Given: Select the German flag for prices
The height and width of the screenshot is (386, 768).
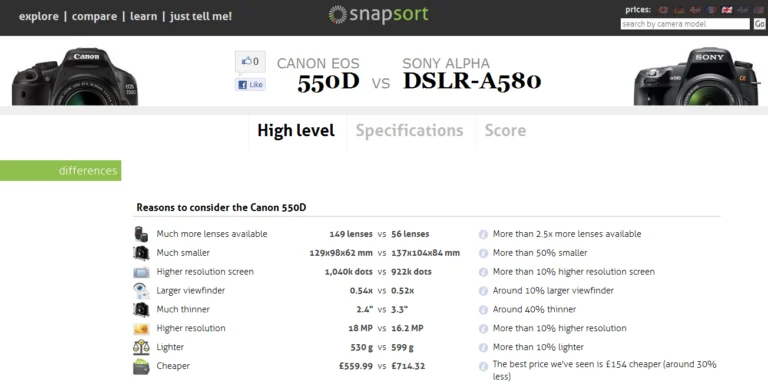Looking at the screenshot, I should [x=679, y=10].
